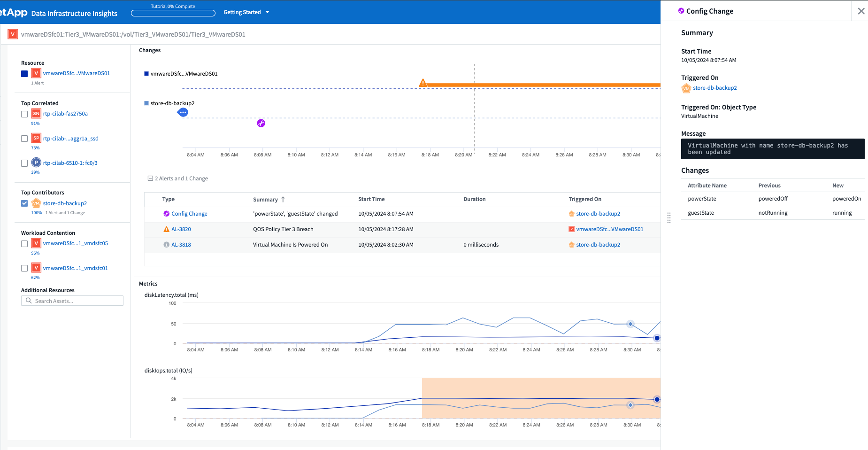Sort by the Summary column arrow
868x450 pixels.
pos(283,200)
